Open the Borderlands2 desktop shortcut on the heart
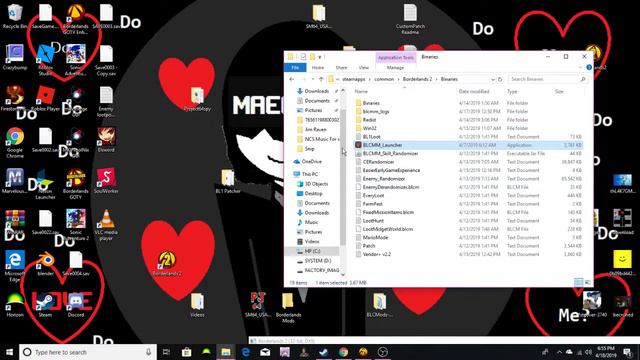Screen dimensions: 640x360 (x=167, y=263)
